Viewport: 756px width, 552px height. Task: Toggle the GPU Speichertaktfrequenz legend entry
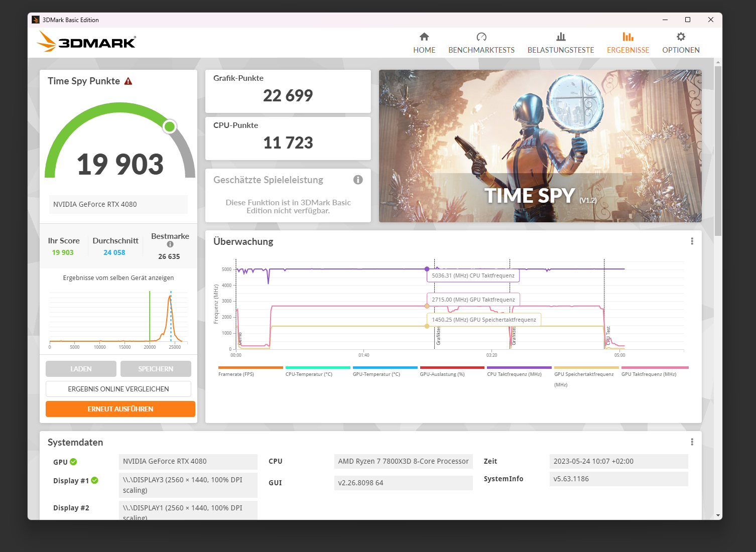pos(586,377)
